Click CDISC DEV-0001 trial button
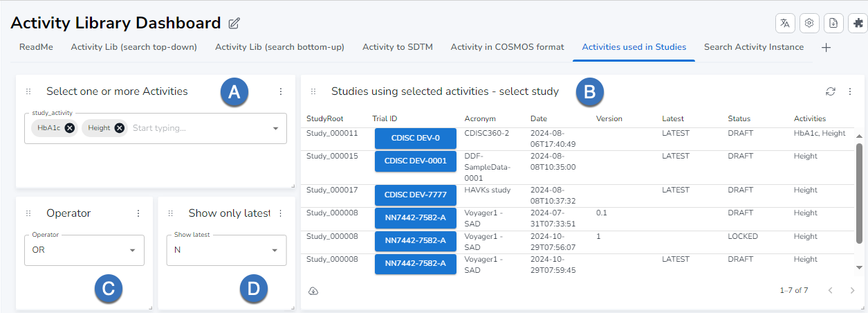 click(x=416, y=161)
